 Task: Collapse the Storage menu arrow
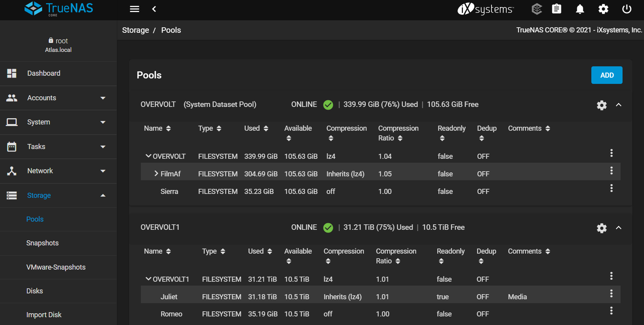(x=103, y=195)
